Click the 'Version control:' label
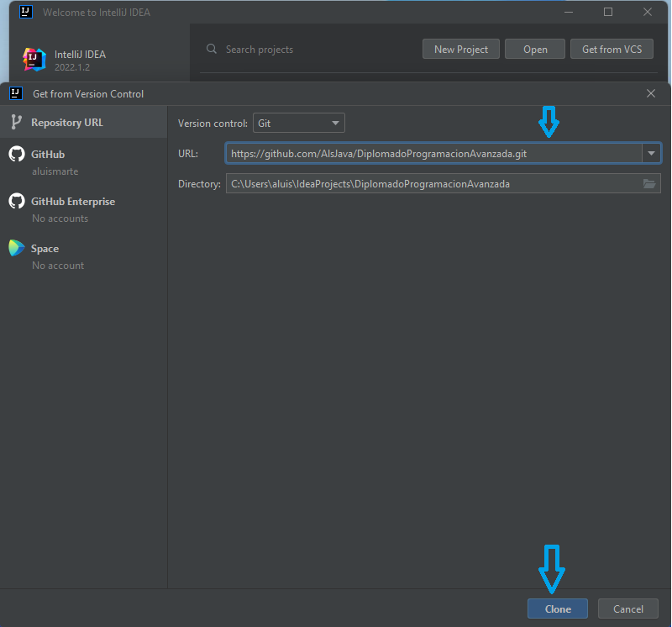This screenshot has width=672, height=627. pos(213,124)
